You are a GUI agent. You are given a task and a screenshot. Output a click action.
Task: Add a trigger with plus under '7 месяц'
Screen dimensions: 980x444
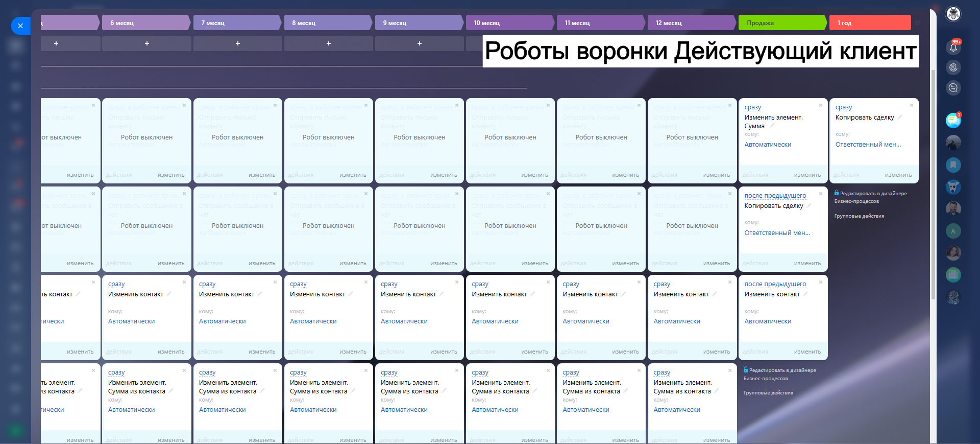click(x=237, y=43)
